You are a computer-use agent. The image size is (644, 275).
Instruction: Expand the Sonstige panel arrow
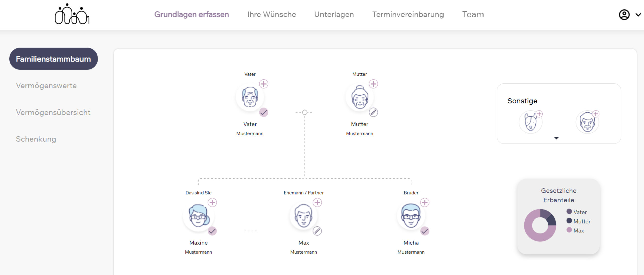pyautogui.click(x=556, y=138)
